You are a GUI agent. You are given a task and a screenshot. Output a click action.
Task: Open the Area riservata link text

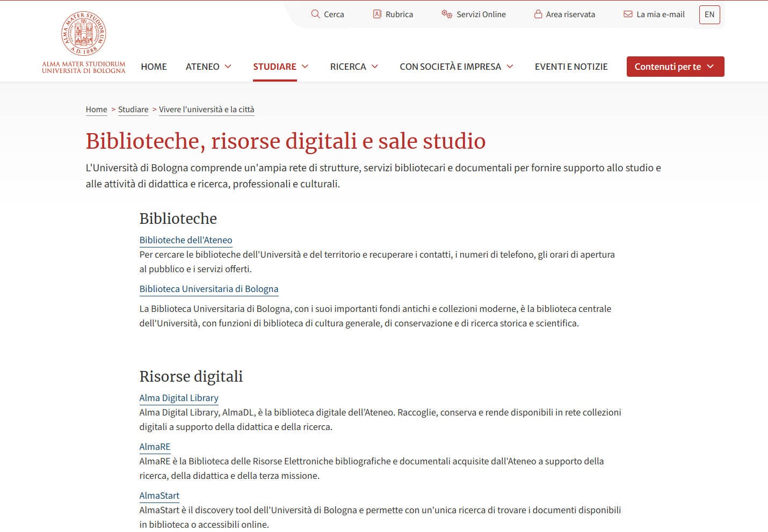(570, 14)
